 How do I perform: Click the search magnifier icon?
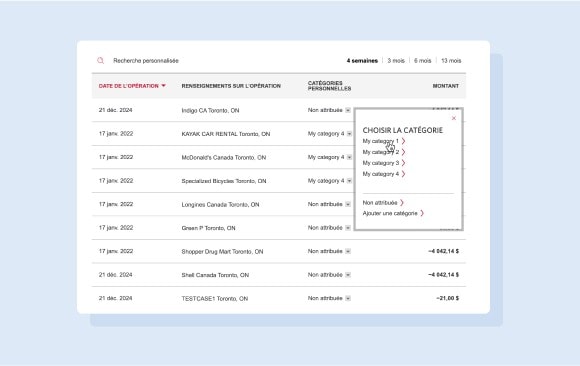(x=100, y=60)
